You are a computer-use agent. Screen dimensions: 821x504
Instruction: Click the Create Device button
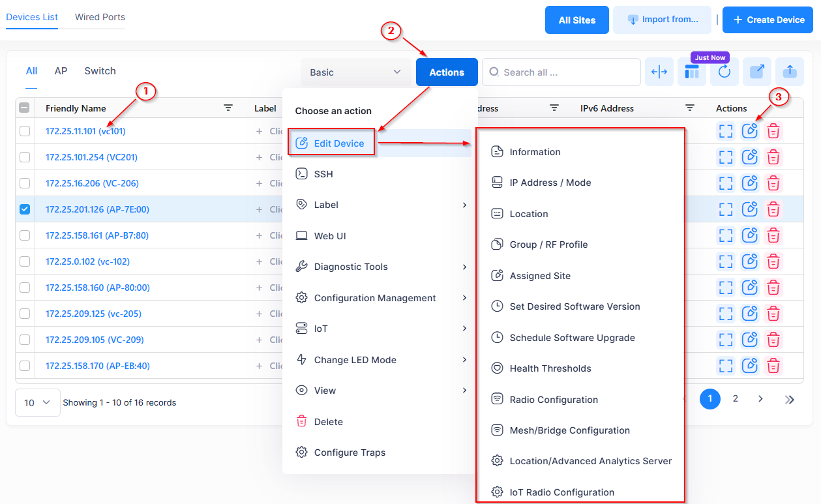pos(768,20)
